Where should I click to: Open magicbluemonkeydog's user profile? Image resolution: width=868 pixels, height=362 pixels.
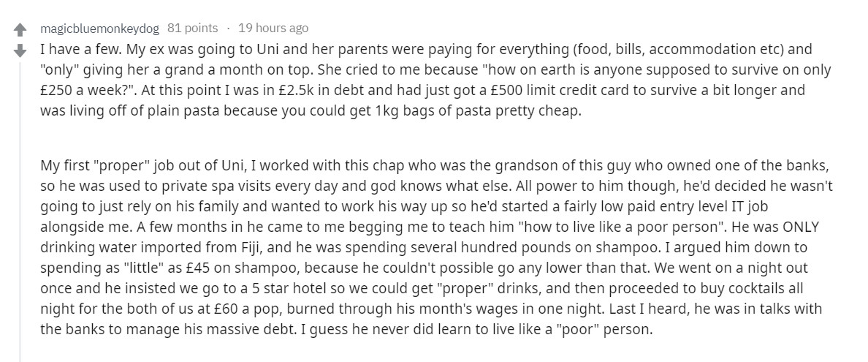99,28
